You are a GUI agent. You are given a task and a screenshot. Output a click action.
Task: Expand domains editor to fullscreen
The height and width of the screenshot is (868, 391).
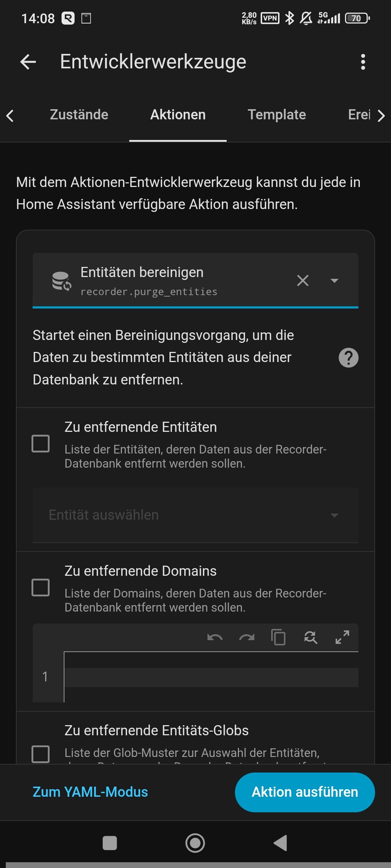tap(342, 637)
